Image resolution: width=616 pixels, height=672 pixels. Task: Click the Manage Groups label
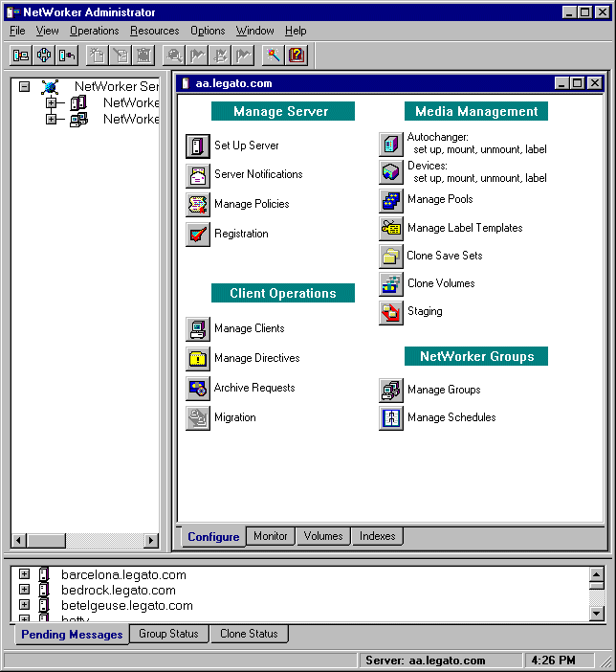pos(444,391)
